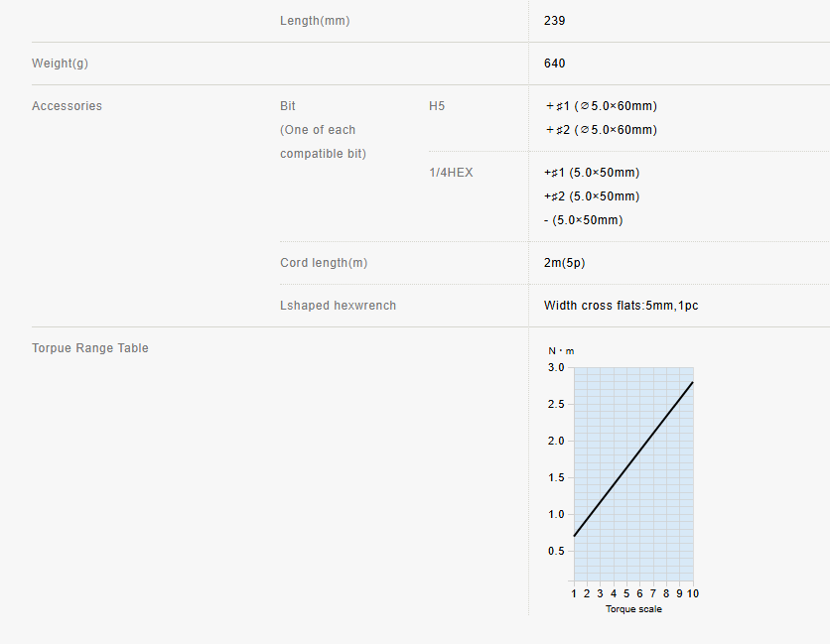This screenshot has width=830, height=644.
Task: Select the Length(mm) label
Action: [x=315, y=21]
